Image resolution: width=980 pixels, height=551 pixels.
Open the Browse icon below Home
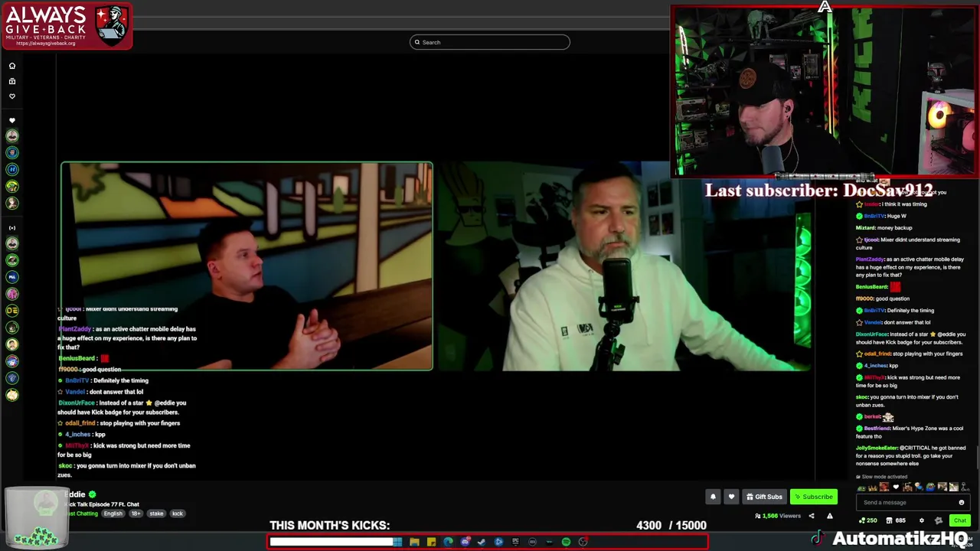pos(11,81)
